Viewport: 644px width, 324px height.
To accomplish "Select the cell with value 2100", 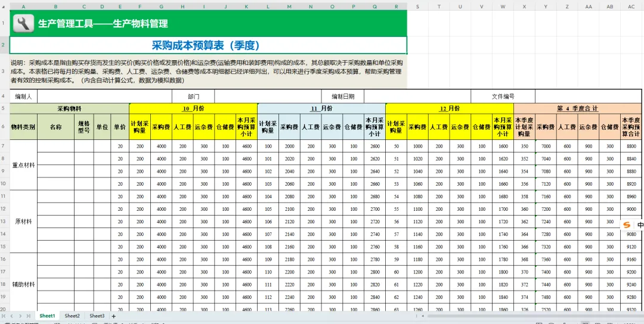I will 290,209.
